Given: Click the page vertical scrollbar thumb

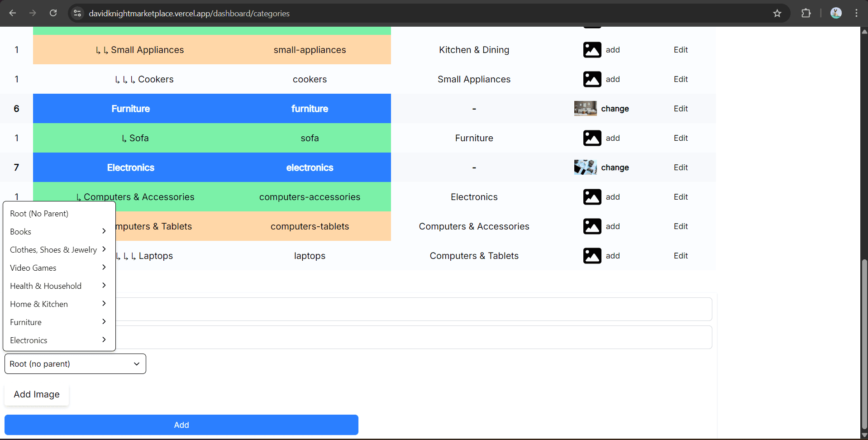Looking at the screenshot, I should [864, 344].
